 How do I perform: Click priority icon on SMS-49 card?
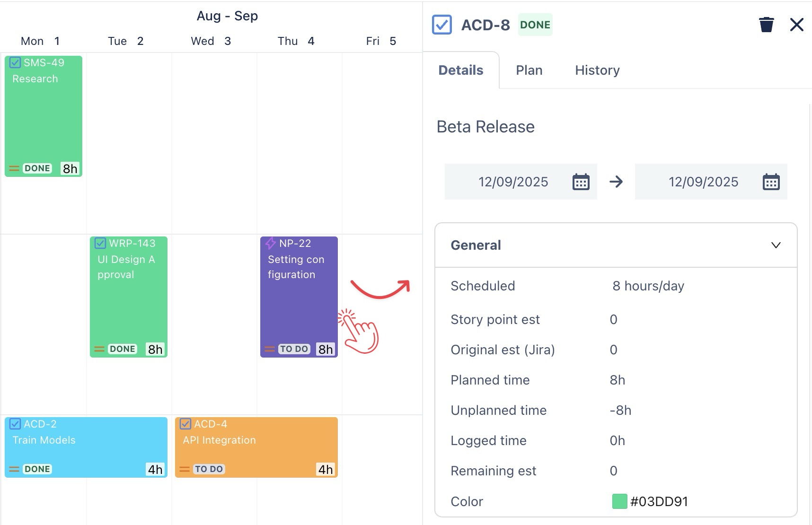click(x=14, y=168)
